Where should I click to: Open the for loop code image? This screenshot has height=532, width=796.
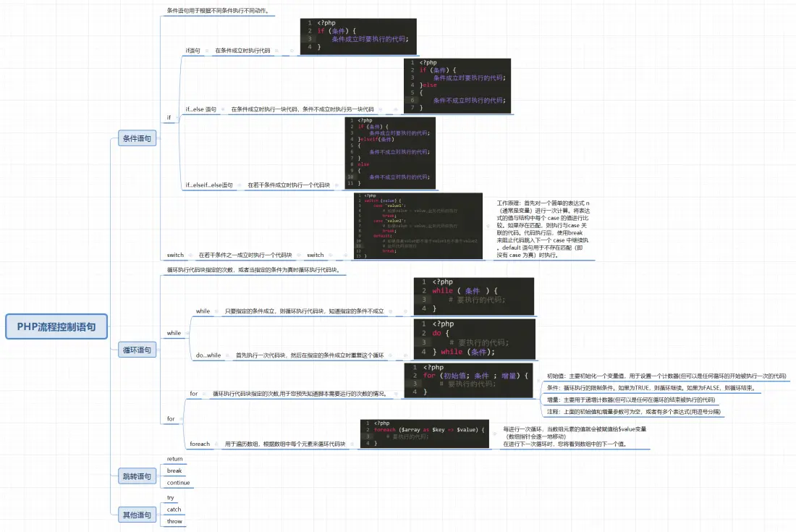[469, 380]
